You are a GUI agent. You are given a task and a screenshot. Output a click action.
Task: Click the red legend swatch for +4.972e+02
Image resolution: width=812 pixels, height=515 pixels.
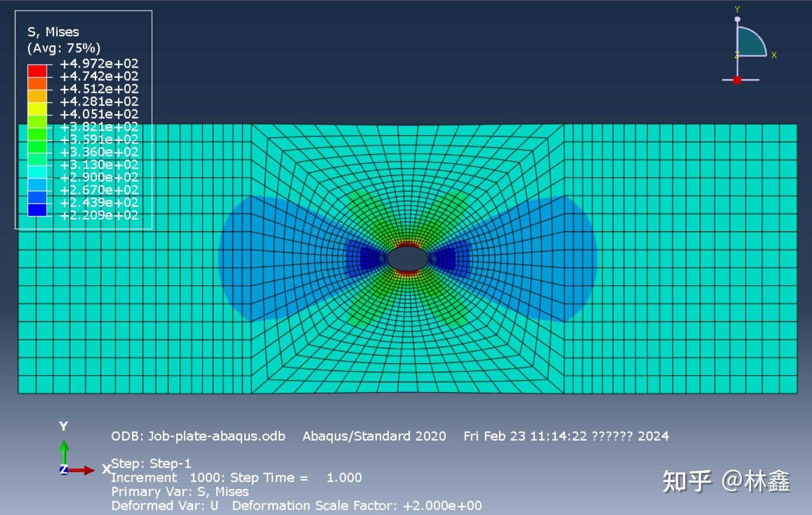pyautogui.click(x=37, y=71)
